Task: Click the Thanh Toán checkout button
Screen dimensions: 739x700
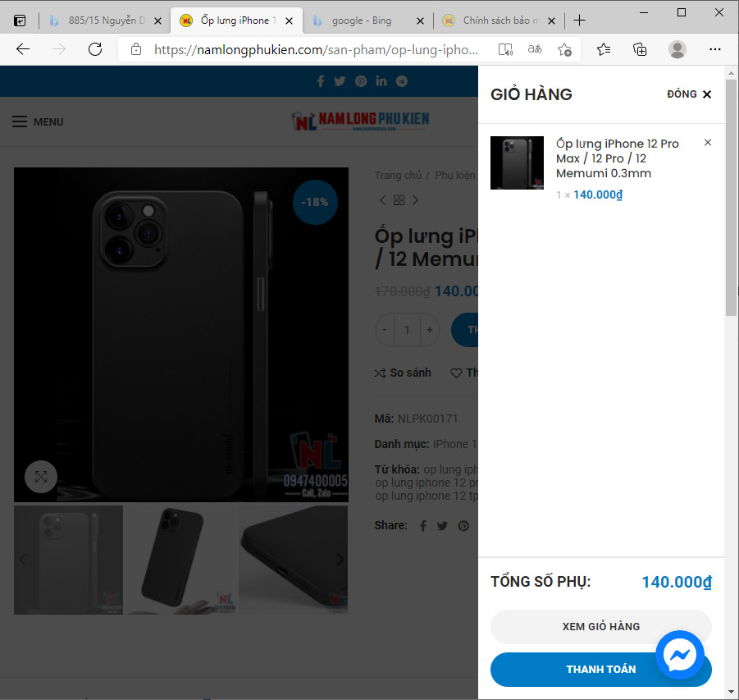Action: click(601, 670)
